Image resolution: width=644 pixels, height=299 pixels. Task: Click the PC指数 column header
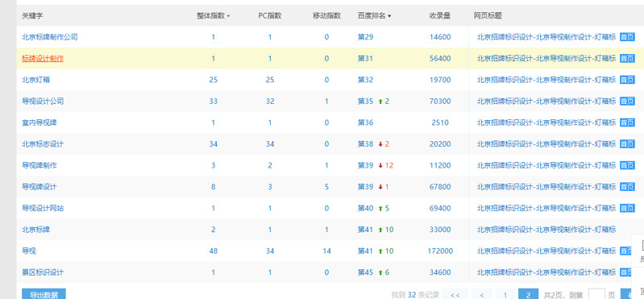pyautogui.click(x=270, y=15)
